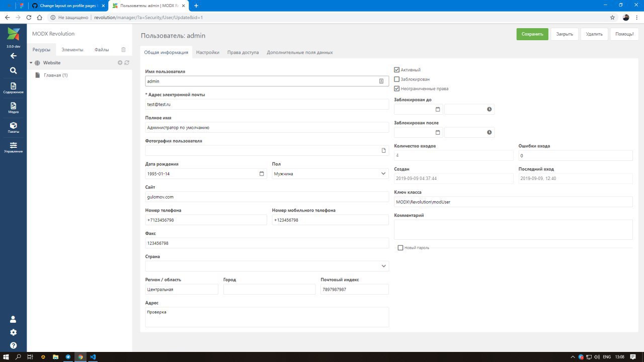The width and height of the screenshot is (644, 362).
Task: Open the search magnifier in MODX sidebar
Action: coord(14,71)
